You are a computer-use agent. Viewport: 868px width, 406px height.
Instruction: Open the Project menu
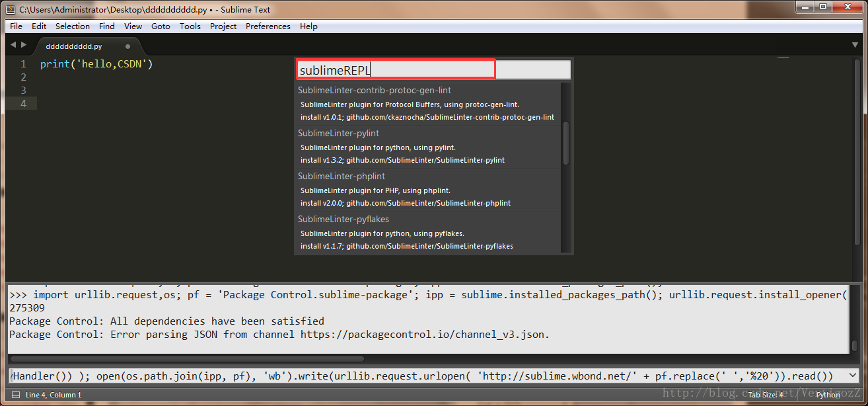pyautogui.click(x=223, y=26)
